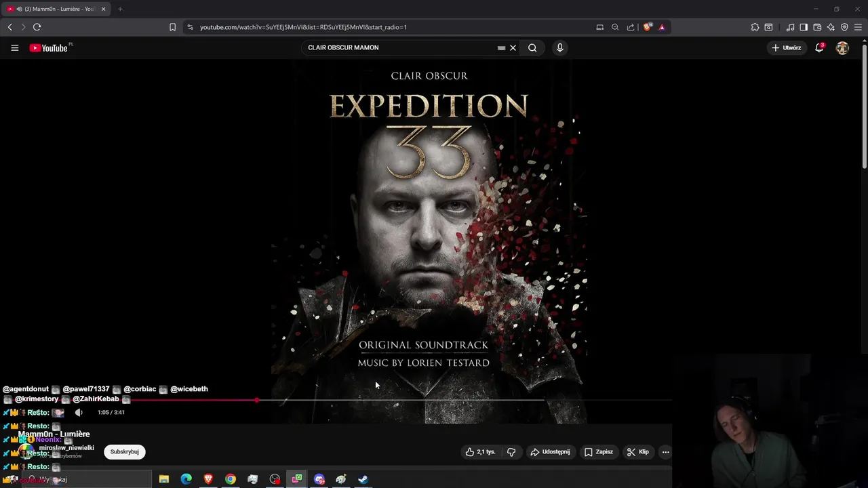Click the Udostępnij share button
868x488 pixels.
click(551, 452)
